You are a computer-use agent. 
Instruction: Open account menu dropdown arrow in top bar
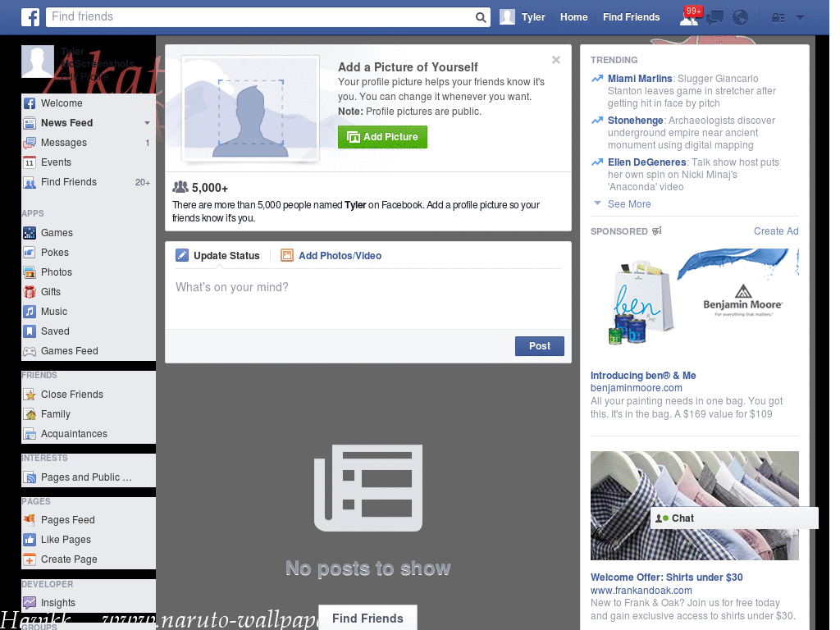pyautogui.click(x=800, y=17)
